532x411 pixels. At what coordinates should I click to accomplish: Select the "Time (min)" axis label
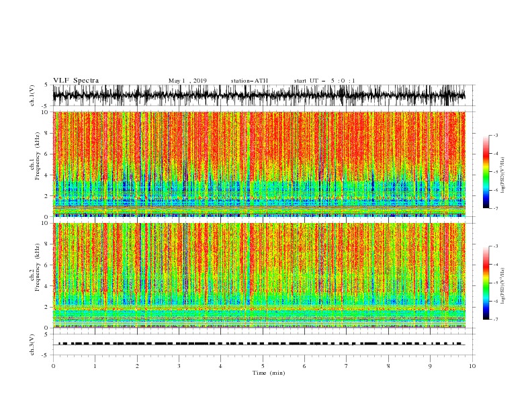tap(269, 373)
